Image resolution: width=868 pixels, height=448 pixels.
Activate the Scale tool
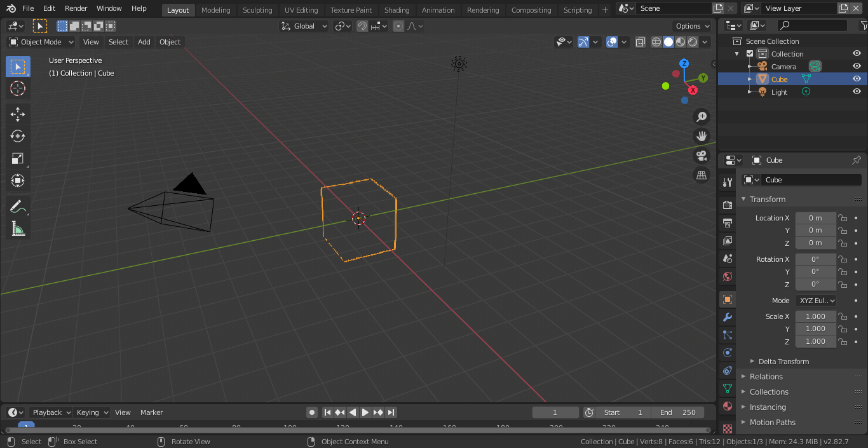18,159
